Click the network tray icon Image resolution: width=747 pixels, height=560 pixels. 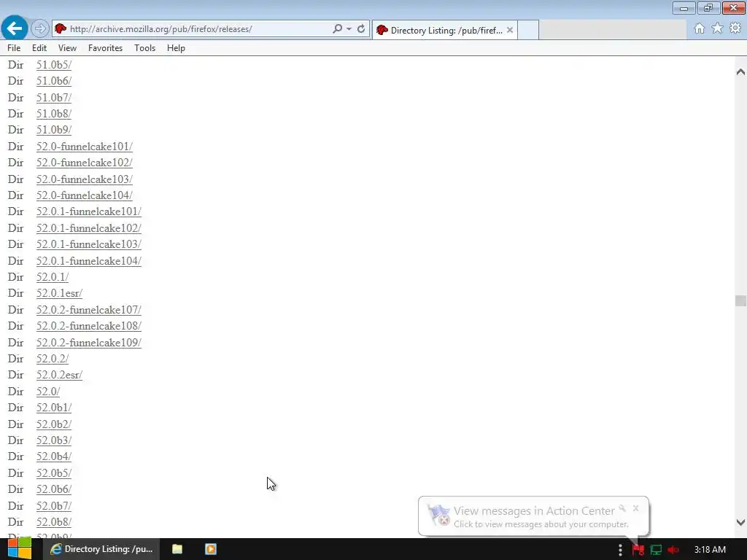(656, 550)
